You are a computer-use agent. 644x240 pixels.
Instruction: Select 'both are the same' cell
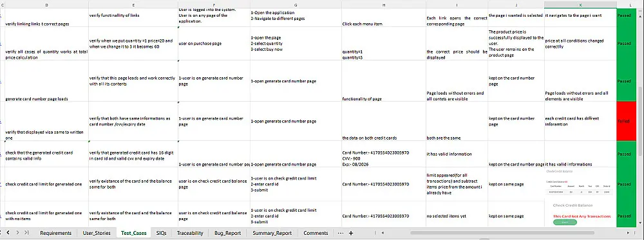point(457,122)
